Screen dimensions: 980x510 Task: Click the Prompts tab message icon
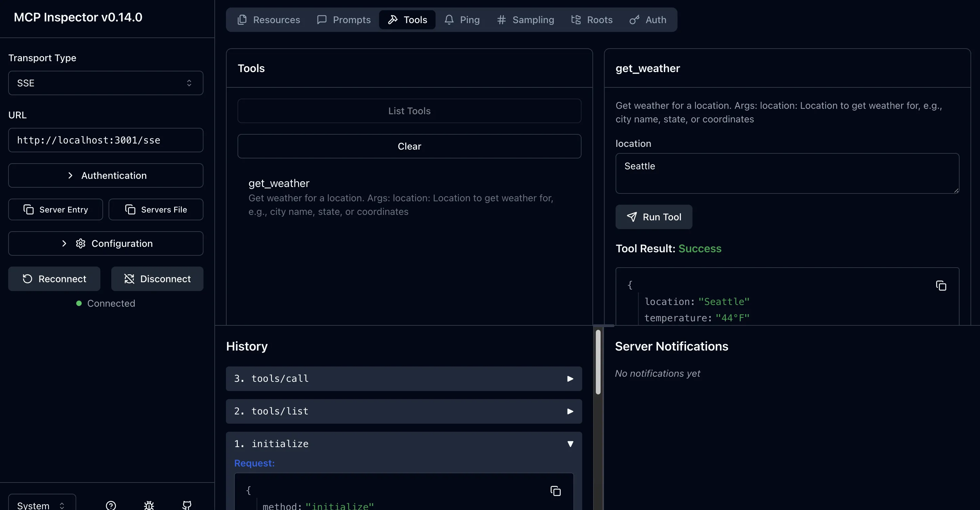[322, 20]
